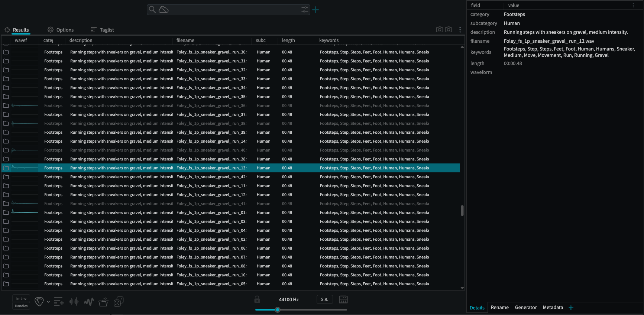Click the open box folder icon
Screen dimensions: 644x315
103,302
